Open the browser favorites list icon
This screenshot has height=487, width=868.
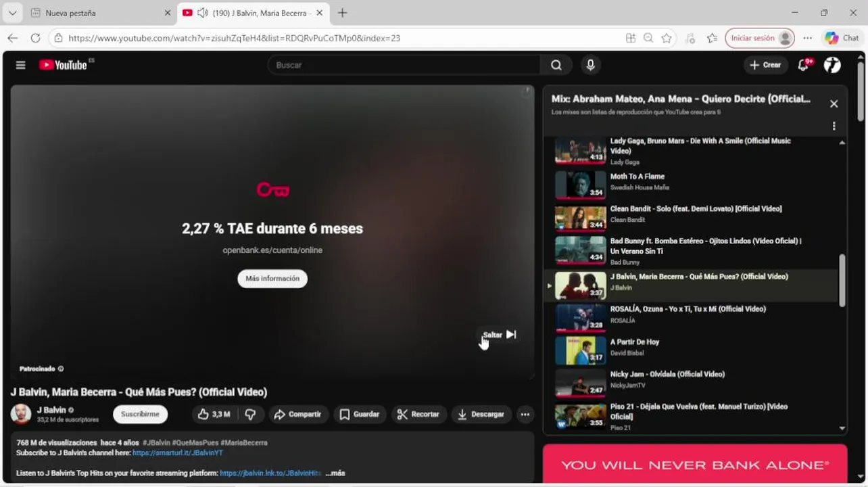click(713, 38)
